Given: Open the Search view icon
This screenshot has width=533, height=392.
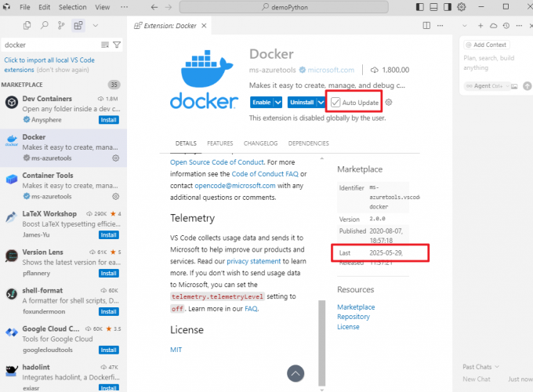Looking at the screenshot, I should point(44,26).
